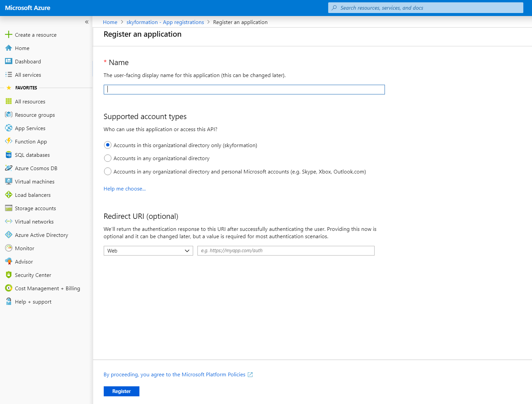Click the All resources grid icon
The image size is (532, 404).
pyautogui.click(x=9, y=101)
